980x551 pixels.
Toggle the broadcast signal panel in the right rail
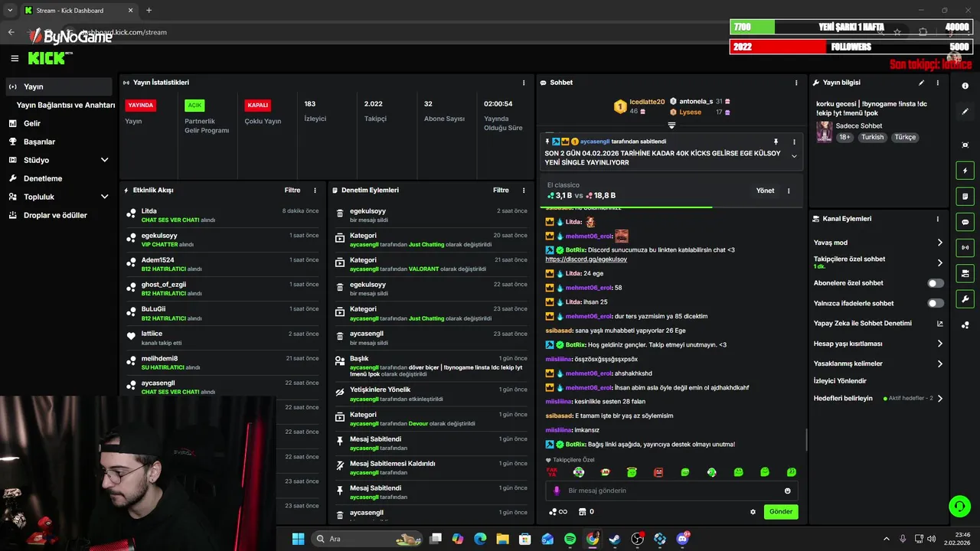[x=965, y=247]
